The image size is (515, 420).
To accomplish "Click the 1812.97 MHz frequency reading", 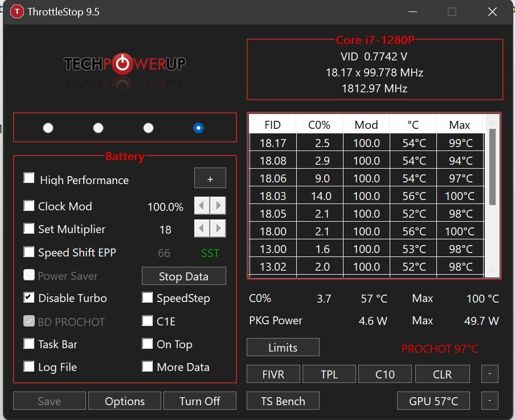I will (374, 88).
